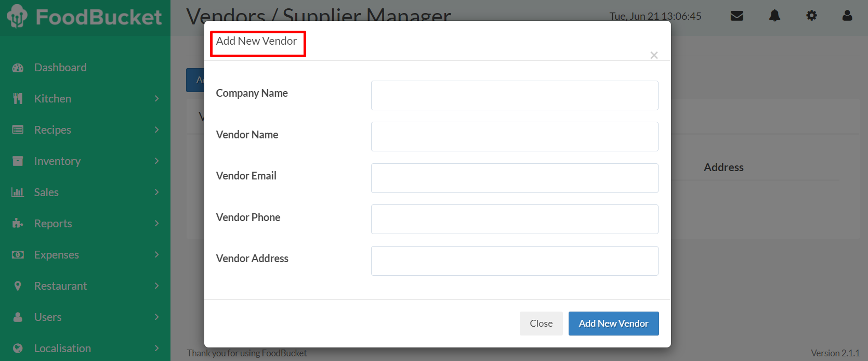Open the settings gear icon
Viewport: 868px width, 361px height.
811,16
